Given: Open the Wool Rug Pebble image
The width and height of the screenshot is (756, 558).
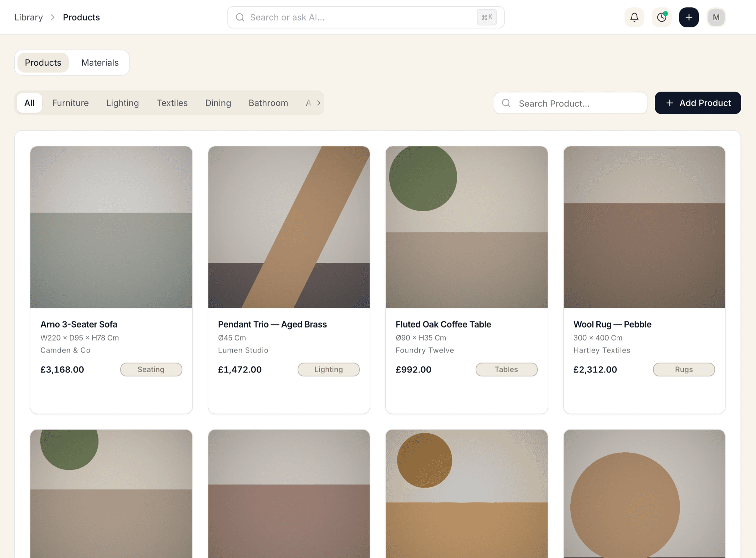Looking at the screenshot, I should point(644,227).
